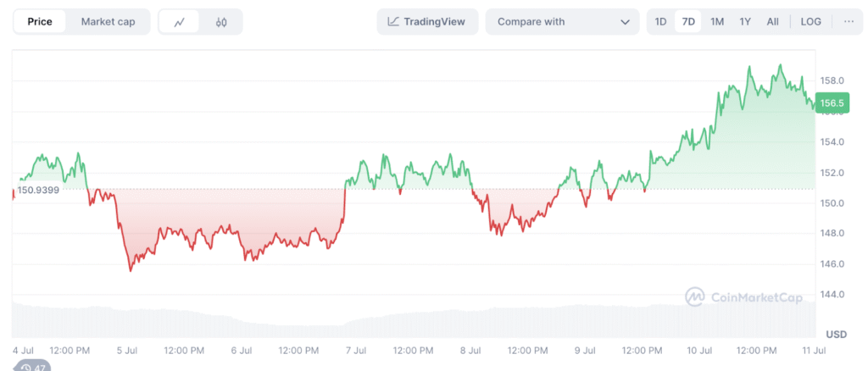Switch to candlestick chart view
The height and width of the screenshot is (371, 868).
[x=221, y=22]
